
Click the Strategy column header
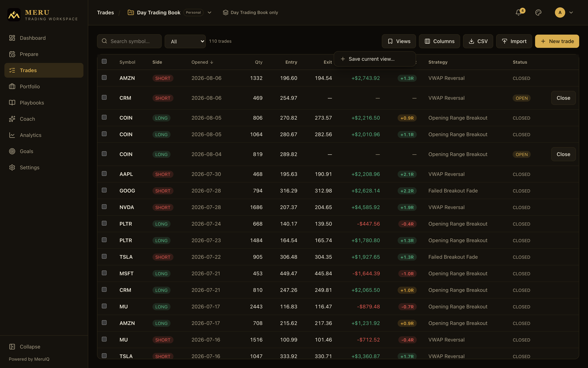pyautogui.click(x=438, y=62)
